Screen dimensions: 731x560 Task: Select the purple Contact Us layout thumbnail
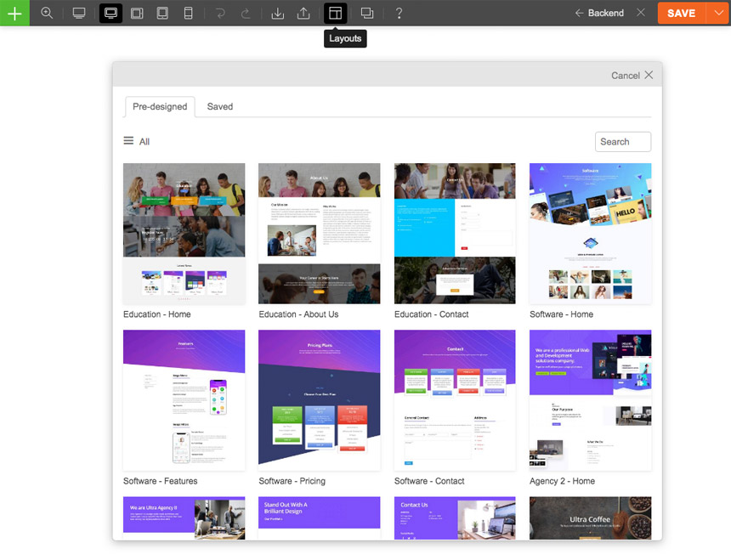(455, 518)
